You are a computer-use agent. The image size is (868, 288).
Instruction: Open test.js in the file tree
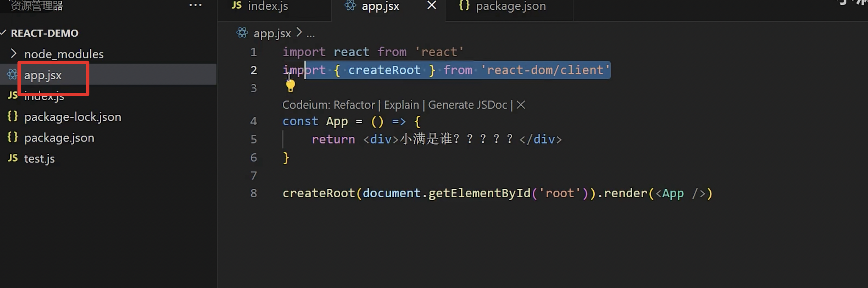tap(39, 159)
